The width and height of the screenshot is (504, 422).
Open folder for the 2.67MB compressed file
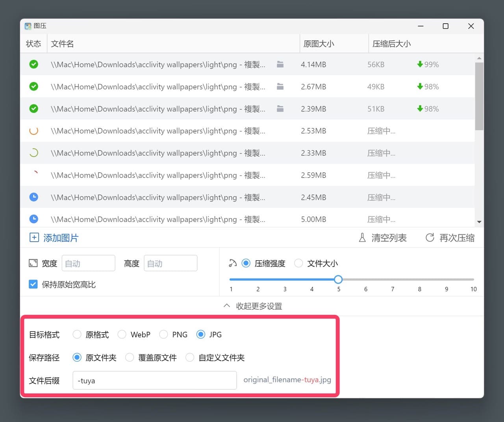tap(280, 86)
